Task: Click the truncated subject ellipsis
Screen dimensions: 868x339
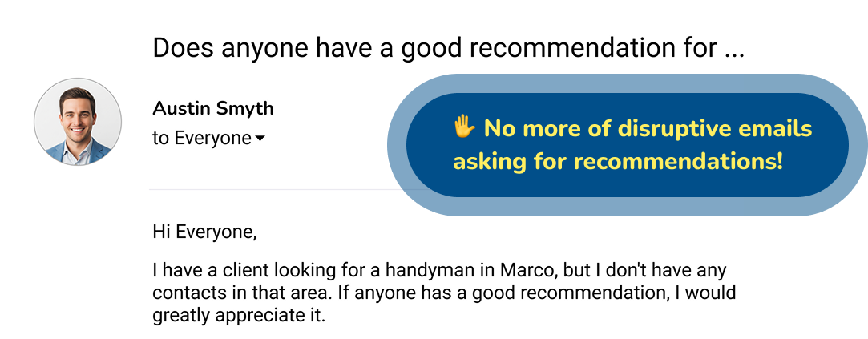Action: (x=733, y=50)
